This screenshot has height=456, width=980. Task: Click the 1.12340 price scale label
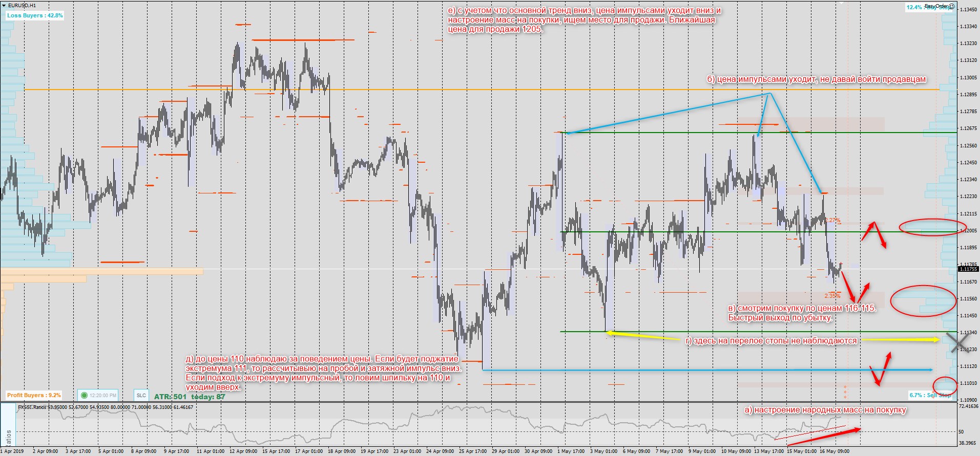pyautogui.click(x=968, y=180)
